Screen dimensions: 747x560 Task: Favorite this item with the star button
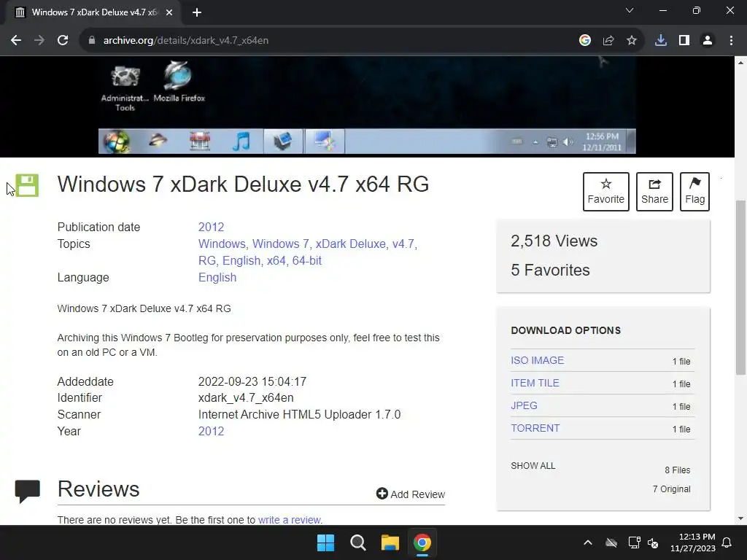click(x=606, y=192)
